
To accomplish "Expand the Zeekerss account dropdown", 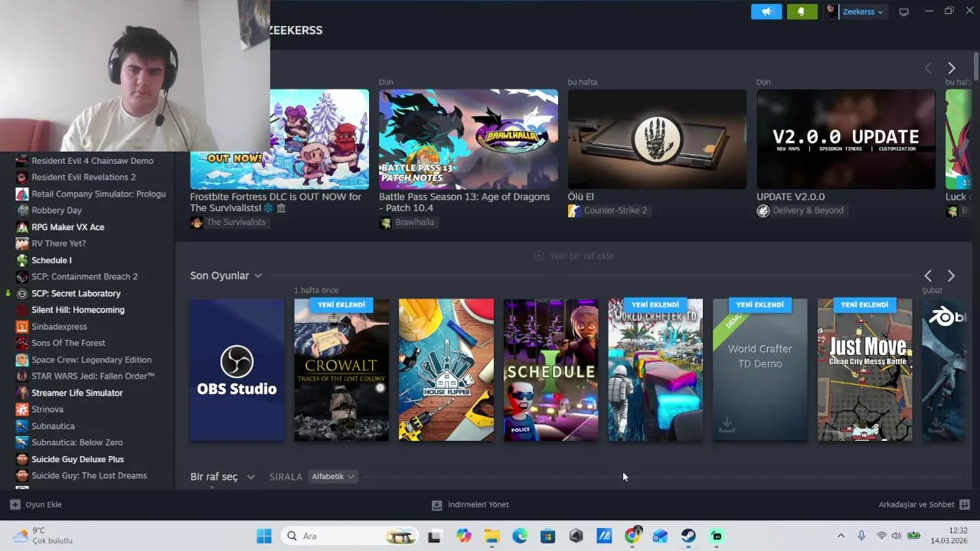I will coord(855,11).
